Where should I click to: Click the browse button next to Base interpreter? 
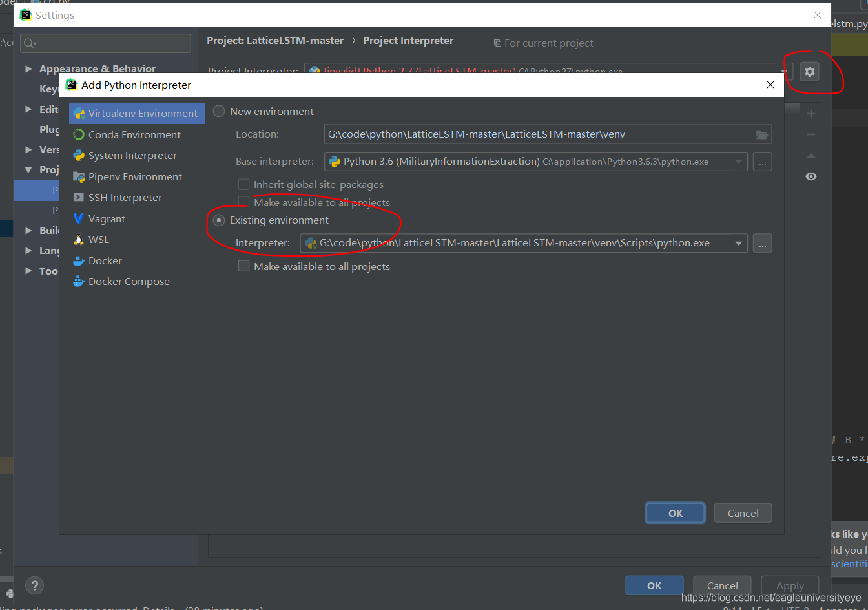tap(762, 162)
